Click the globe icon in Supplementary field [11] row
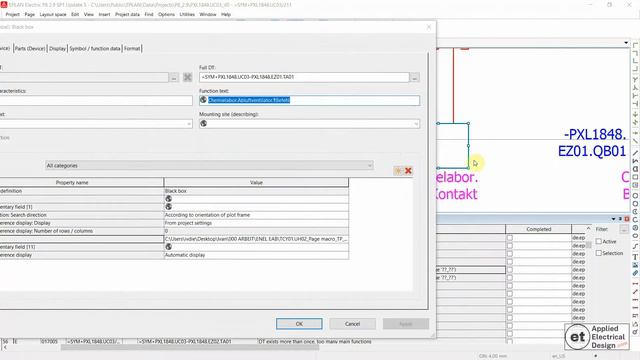The image size is (640, 360). pos(168,247)
